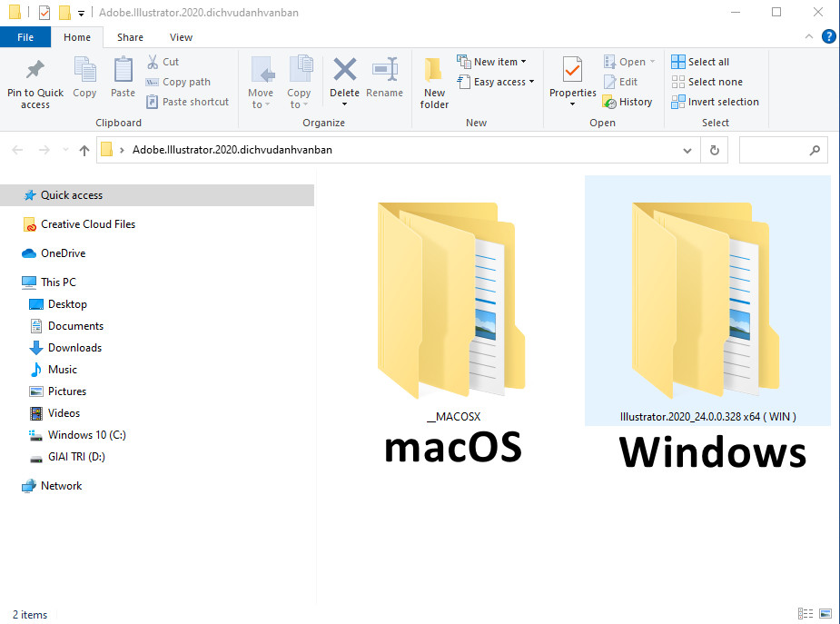Screen dimensions: 840x624
Task: Open OneDrive in the navigation pane
Action: click(x=54, y=253)
